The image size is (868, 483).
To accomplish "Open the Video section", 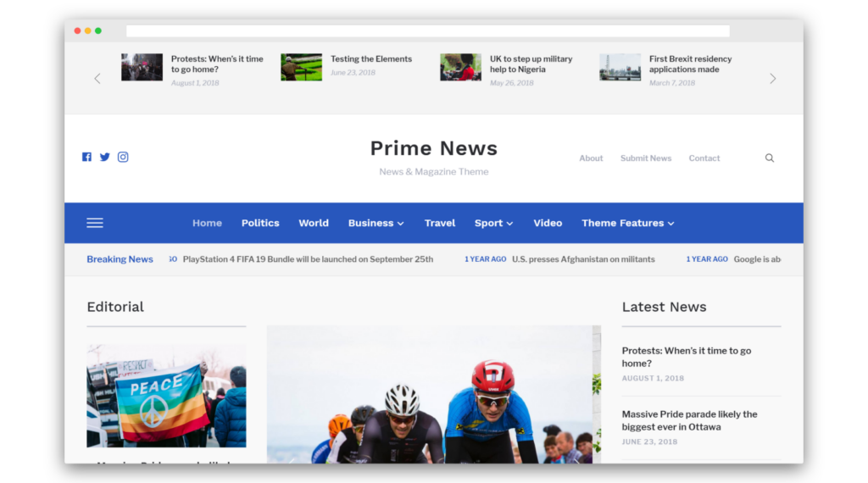I will click(548, 223).
